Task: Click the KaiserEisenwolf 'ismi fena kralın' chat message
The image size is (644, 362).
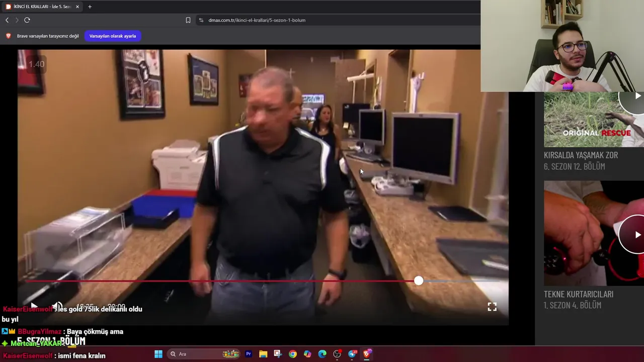Action: (54, 355)
